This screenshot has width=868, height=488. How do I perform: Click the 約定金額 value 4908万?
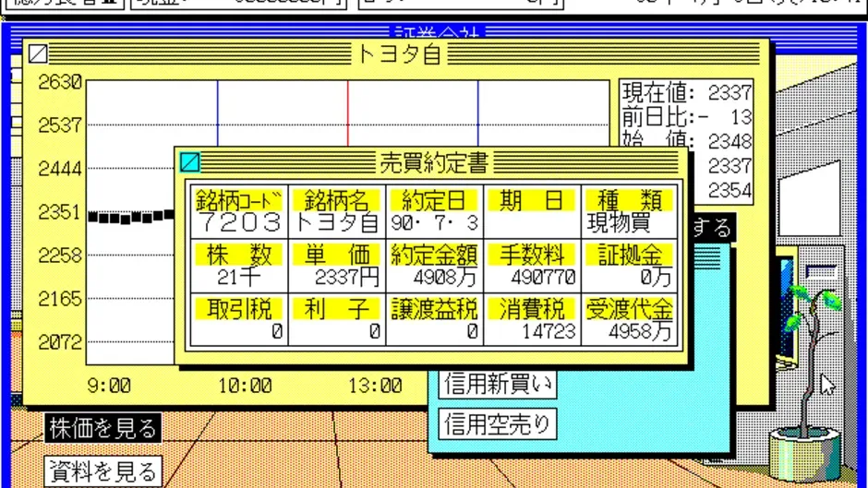tap(445, 277)
